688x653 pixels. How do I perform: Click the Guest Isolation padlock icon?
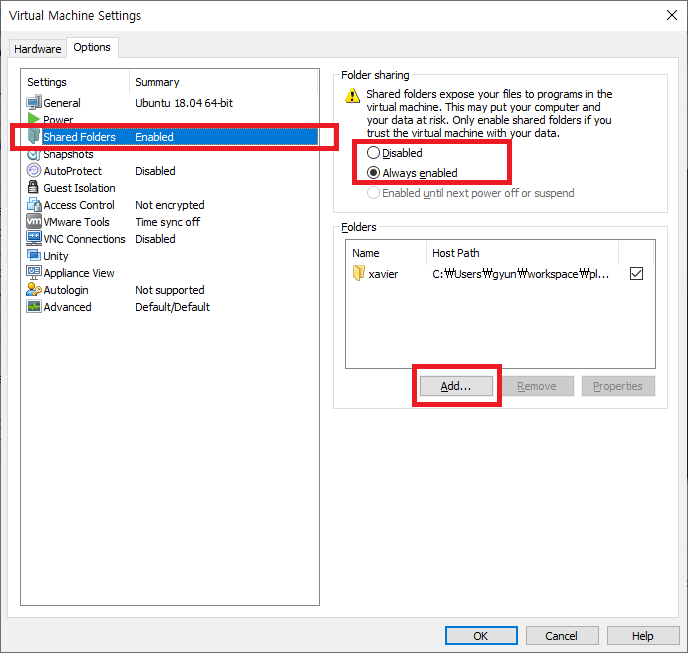tap(33, 187)
